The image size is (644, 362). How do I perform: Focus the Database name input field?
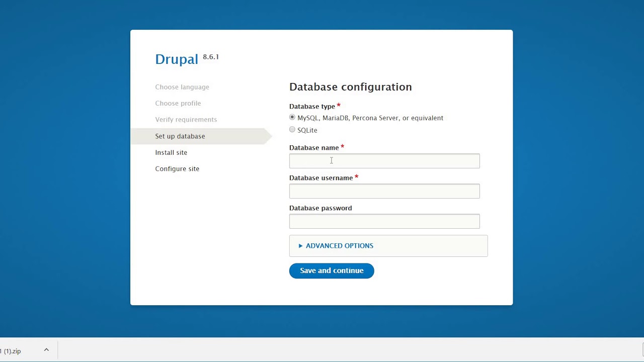(x=384, y=161)
